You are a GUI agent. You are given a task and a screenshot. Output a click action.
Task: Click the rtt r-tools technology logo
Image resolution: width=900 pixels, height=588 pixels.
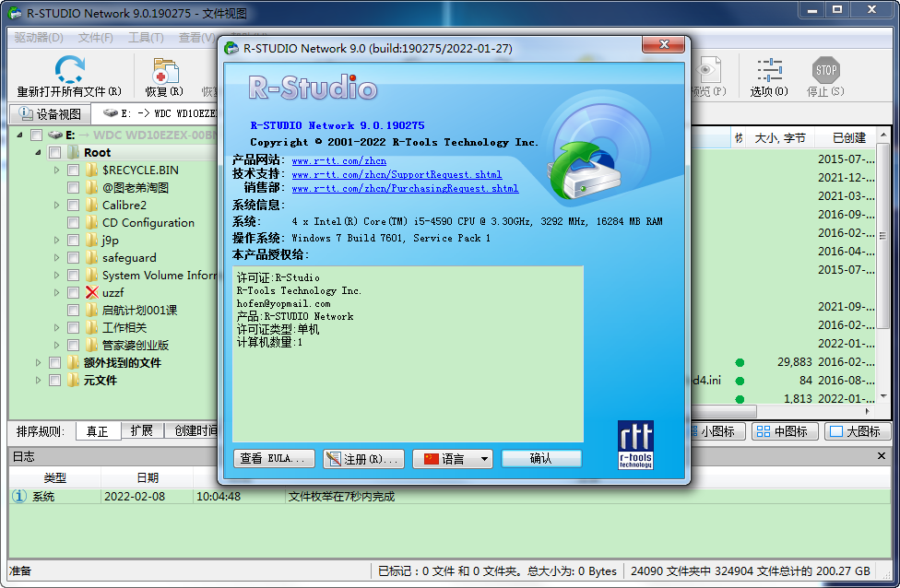point(635,444)
